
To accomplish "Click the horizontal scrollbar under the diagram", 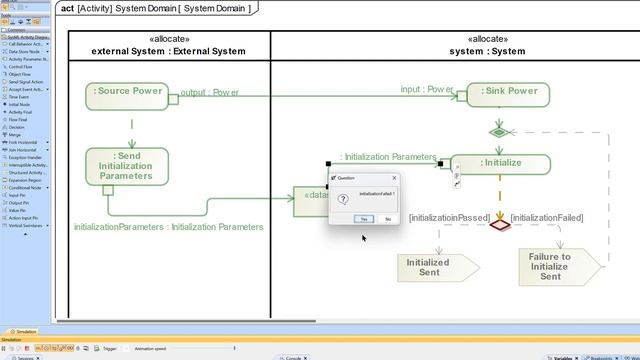I will [186, 321].
